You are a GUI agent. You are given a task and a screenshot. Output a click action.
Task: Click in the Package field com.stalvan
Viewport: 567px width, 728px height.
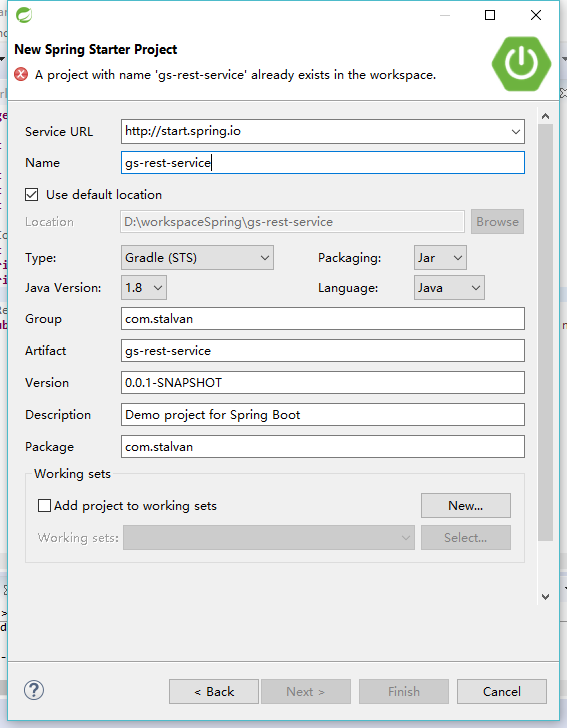(323, 447)
